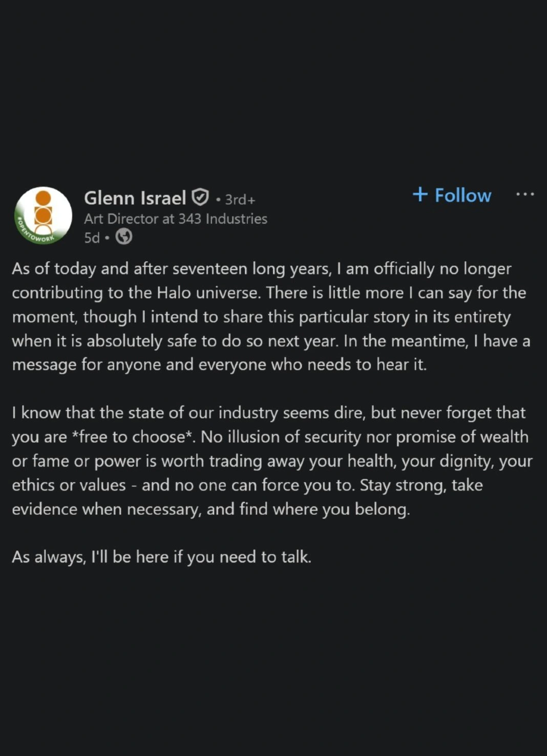Screen dimensions: 547x756
Task: Click the 3rd+ connection degree label
Action: pyautogui.click(x=240, y=199)
